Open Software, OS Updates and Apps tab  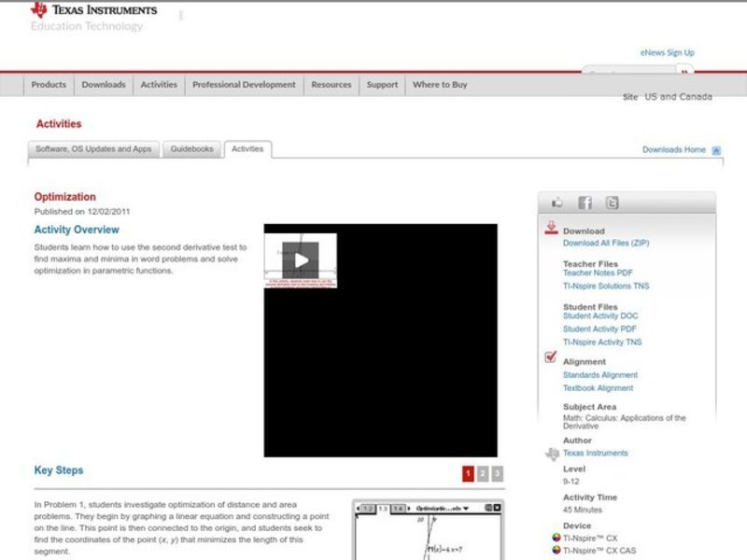click(x=93, y=149)
